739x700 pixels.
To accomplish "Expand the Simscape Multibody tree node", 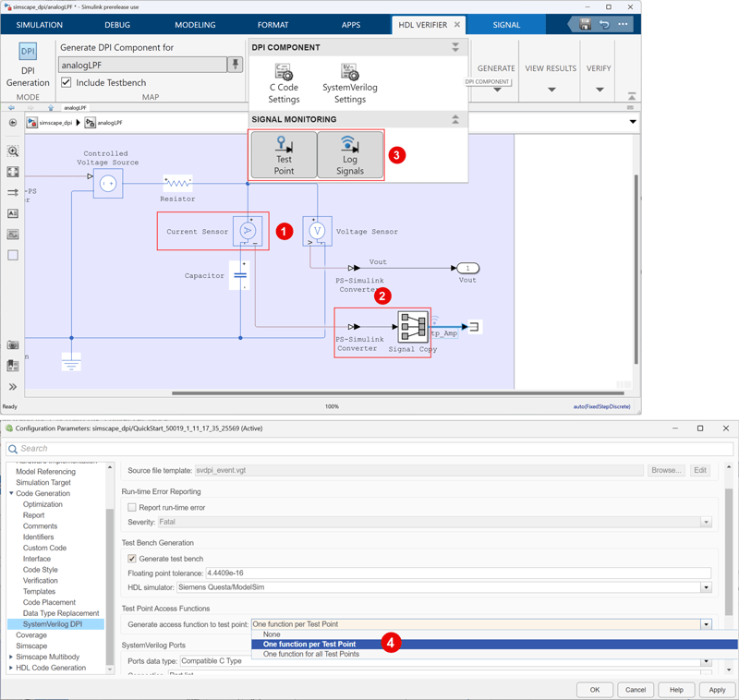I will tap(11, 657).
